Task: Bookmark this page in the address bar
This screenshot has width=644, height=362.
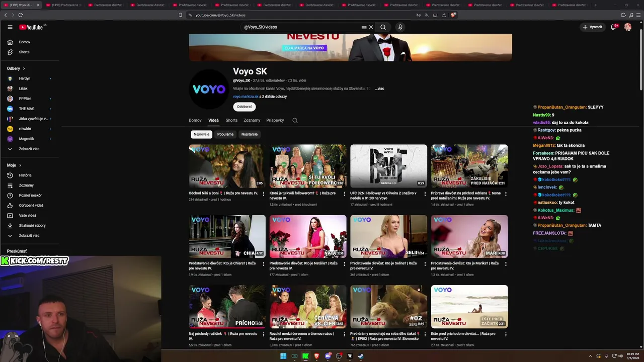Action: (180, 15)
